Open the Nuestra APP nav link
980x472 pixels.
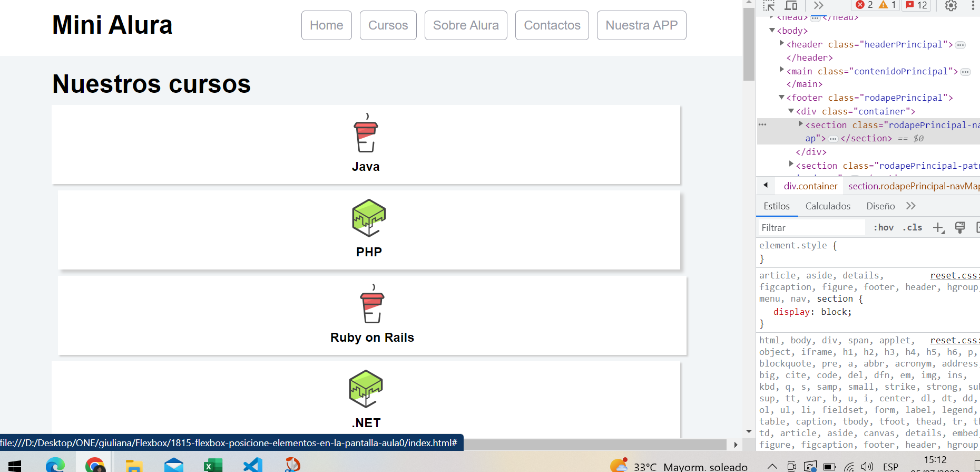pyautogui.click(x=641, y=25)
